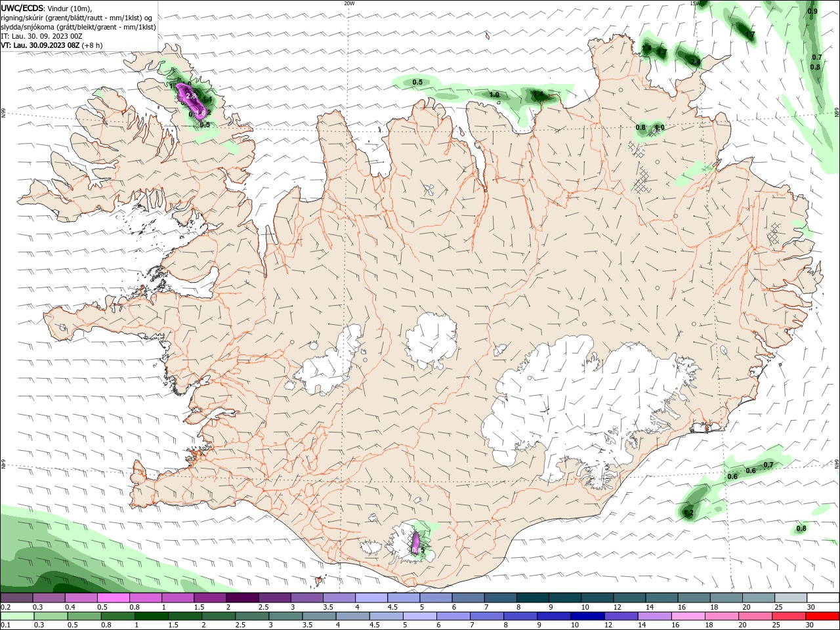This screenshot has width=840, height=630.
Task: Click the 20W longitude label at the top
Action: (349, 3)
